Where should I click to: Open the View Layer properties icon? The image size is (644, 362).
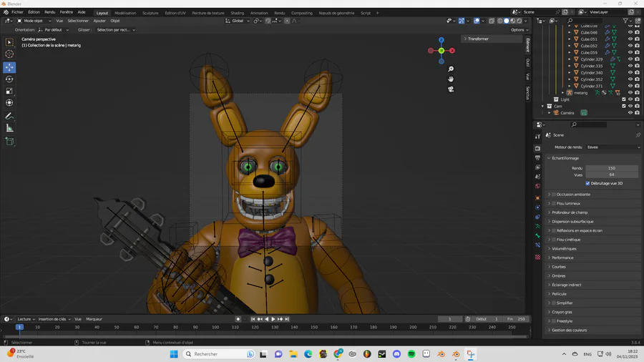537,167
